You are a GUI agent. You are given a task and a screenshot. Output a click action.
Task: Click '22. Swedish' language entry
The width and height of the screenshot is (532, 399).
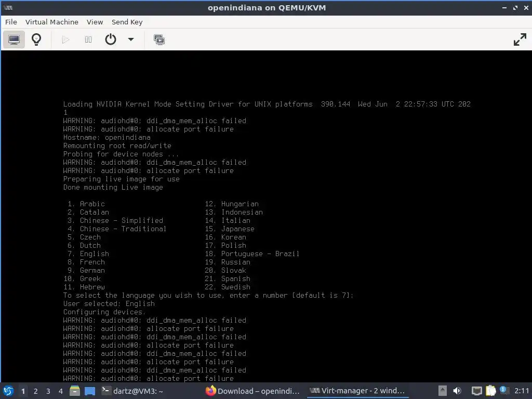coord(228,287)
